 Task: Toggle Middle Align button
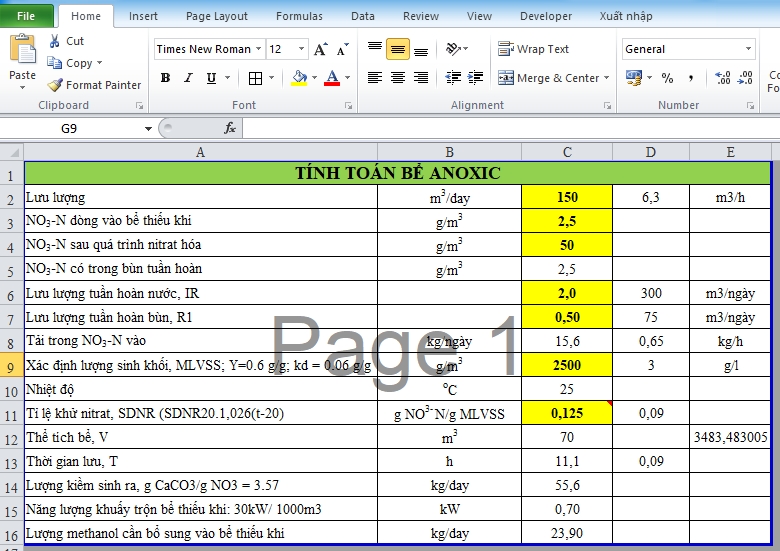[x=397, y=49]
